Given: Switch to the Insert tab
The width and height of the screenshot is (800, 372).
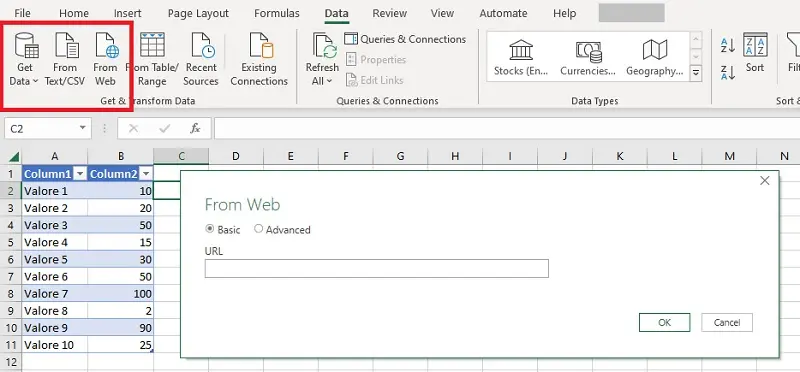Looking at the screenshot, I should pos(128,13).
